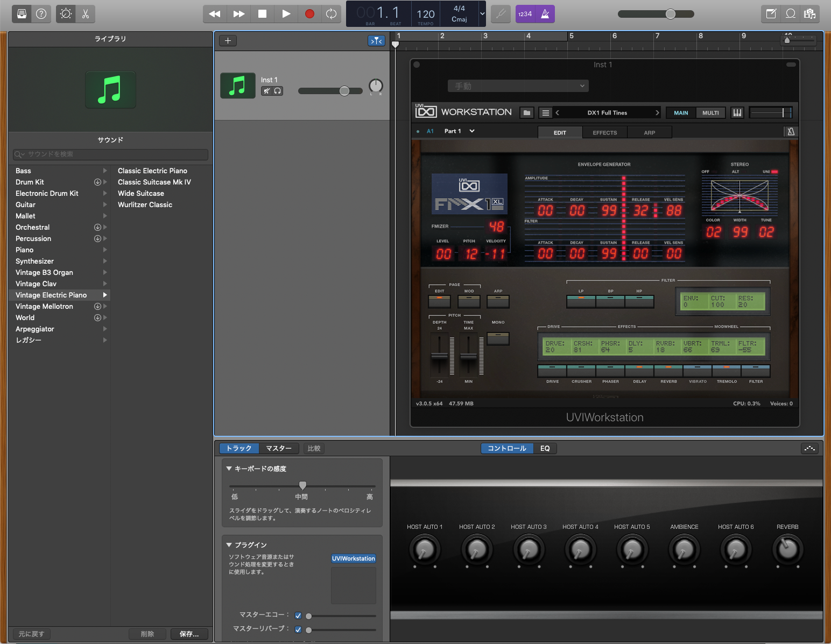
Task: Open the Part 1 dropdown chevron
Action: pyautogui.click(x=472, y=131)
